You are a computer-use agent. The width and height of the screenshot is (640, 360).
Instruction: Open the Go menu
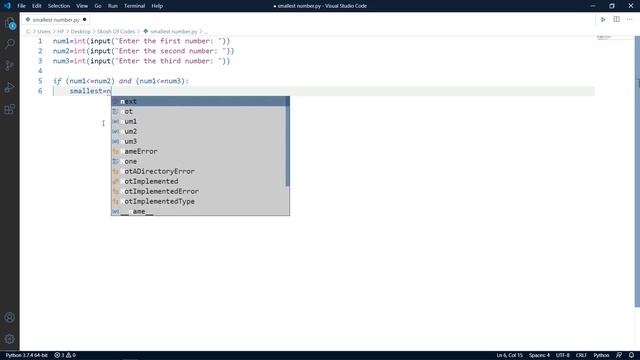tap(98, 6)
